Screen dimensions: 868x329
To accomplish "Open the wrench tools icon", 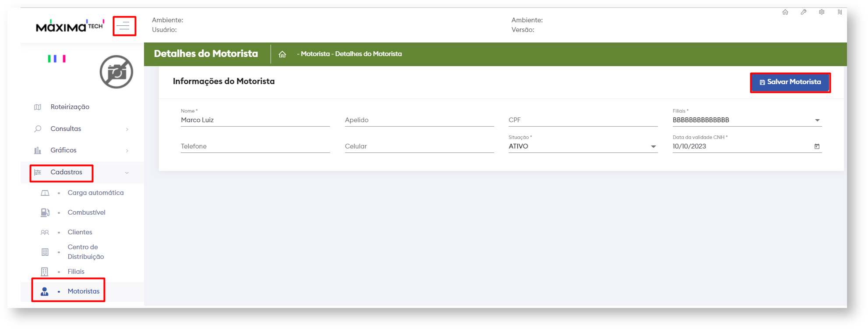I will [804, 12].
